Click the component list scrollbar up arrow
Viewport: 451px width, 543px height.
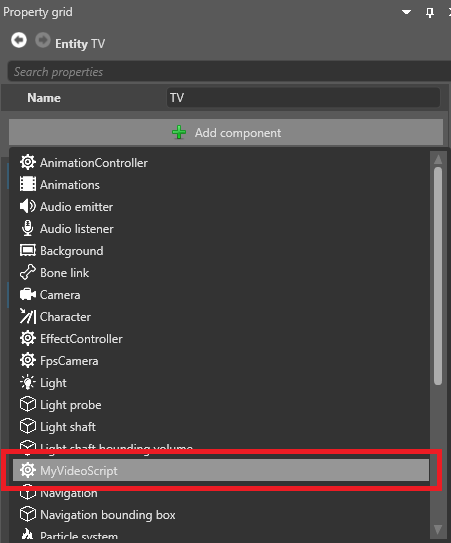click(438, 159)
